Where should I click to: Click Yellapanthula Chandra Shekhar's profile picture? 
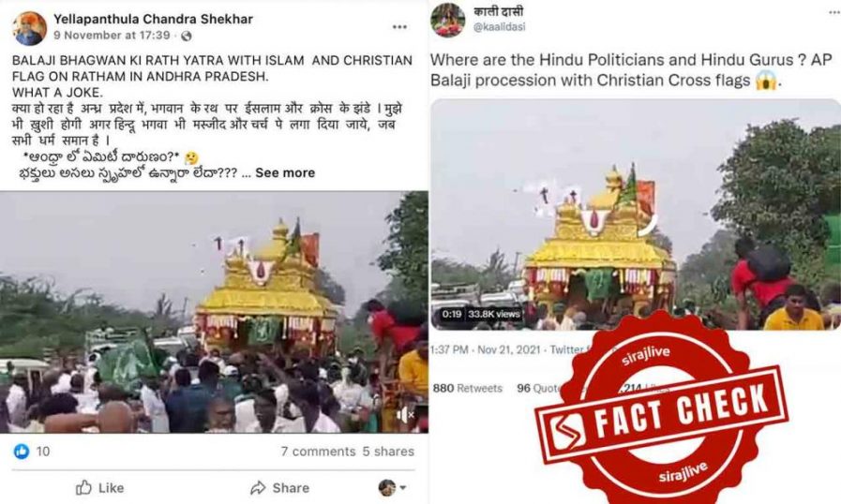pyautogui.click(x=29, y=28)
